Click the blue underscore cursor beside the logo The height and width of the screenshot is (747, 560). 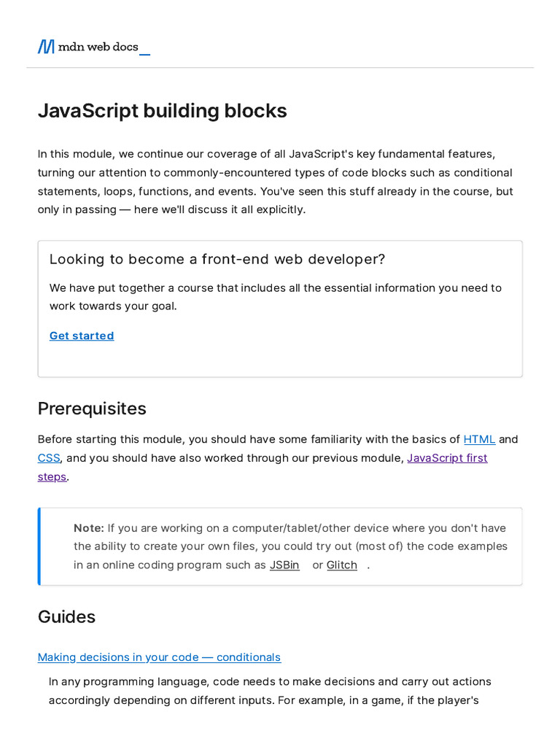pyautogui.click(x=144, y=54)
